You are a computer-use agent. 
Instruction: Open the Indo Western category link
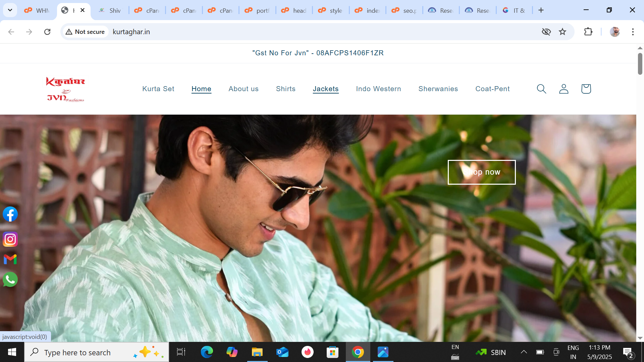click(x=378, y=89)
